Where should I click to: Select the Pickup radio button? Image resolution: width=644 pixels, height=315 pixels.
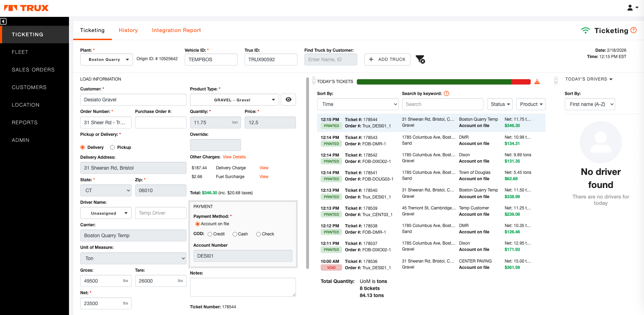[113, 147]
